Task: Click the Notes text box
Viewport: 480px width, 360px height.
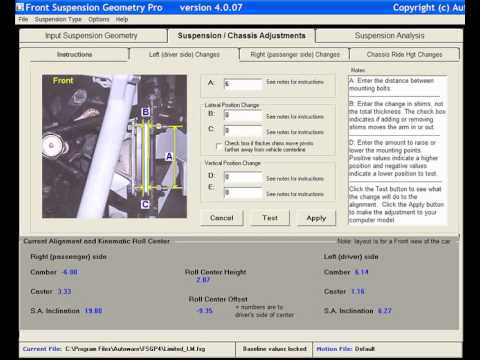Action: coord(397,150)
